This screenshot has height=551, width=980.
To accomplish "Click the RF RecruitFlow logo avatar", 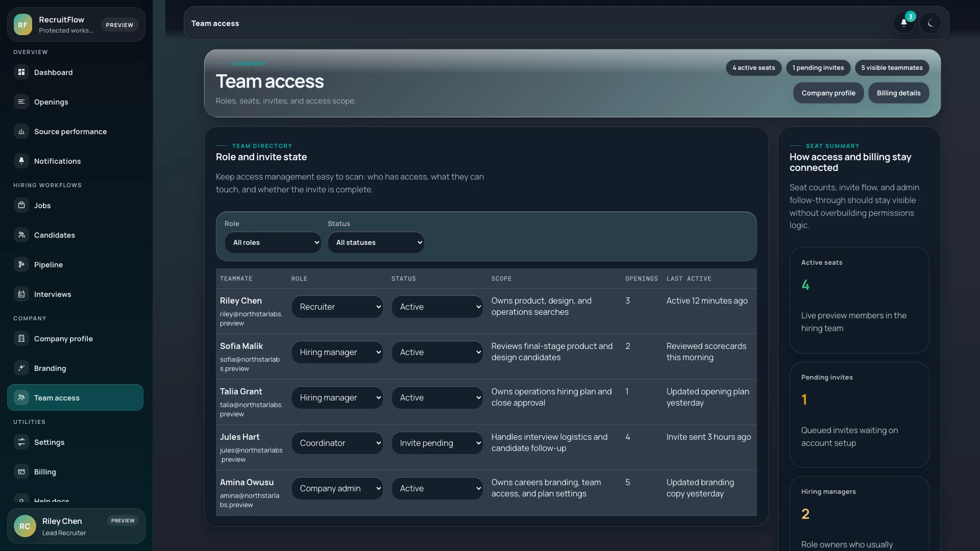I will (23, 24).
